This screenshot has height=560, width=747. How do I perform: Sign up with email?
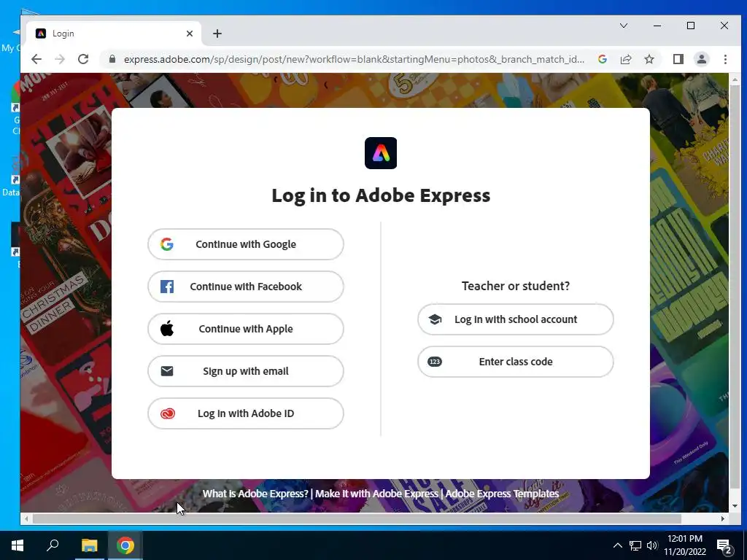pyautogui.click(x=246, y=371)
